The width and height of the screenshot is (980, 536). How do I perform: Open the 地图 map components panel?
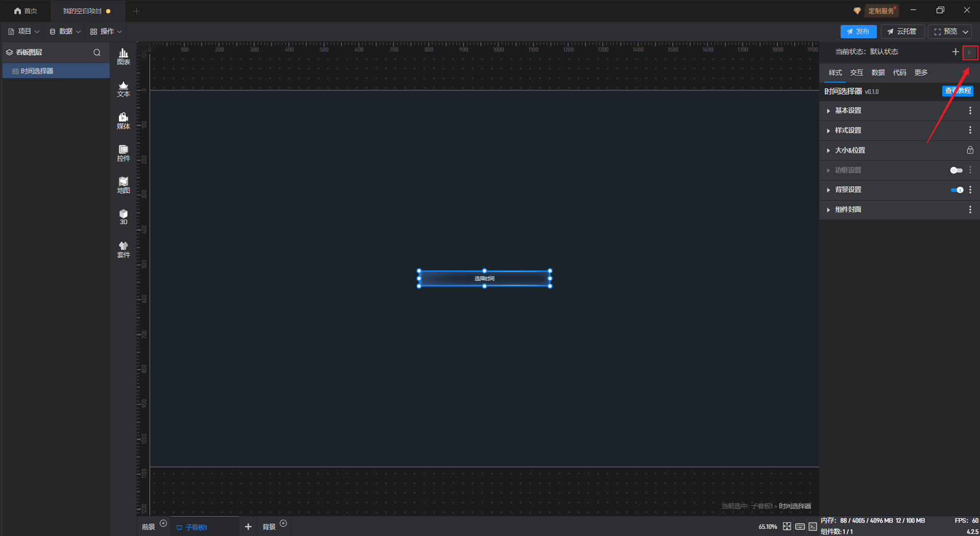tap(124, 185)
